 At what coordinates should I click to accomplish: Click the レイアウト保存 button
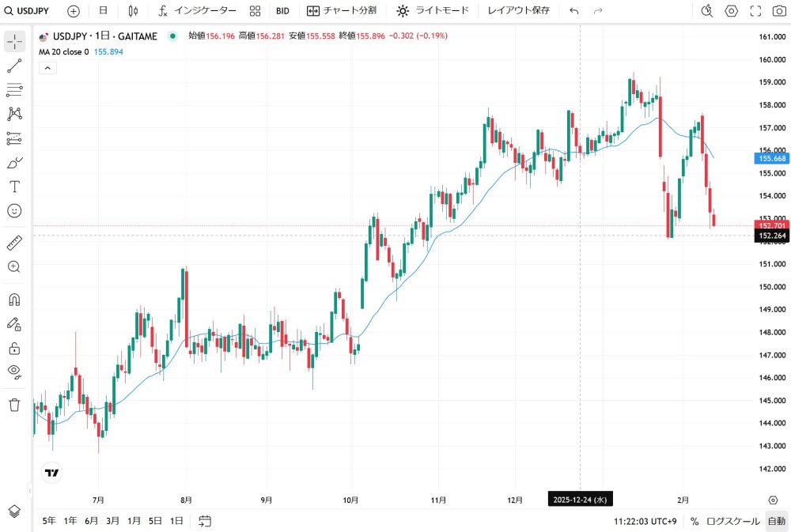518,11
